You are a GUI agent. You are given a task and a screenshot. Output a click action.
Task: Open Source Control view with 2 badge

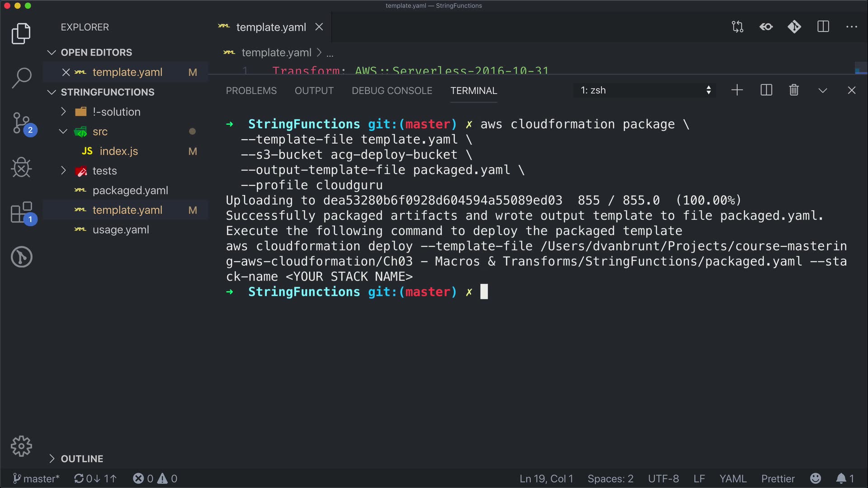coord(21,123)
